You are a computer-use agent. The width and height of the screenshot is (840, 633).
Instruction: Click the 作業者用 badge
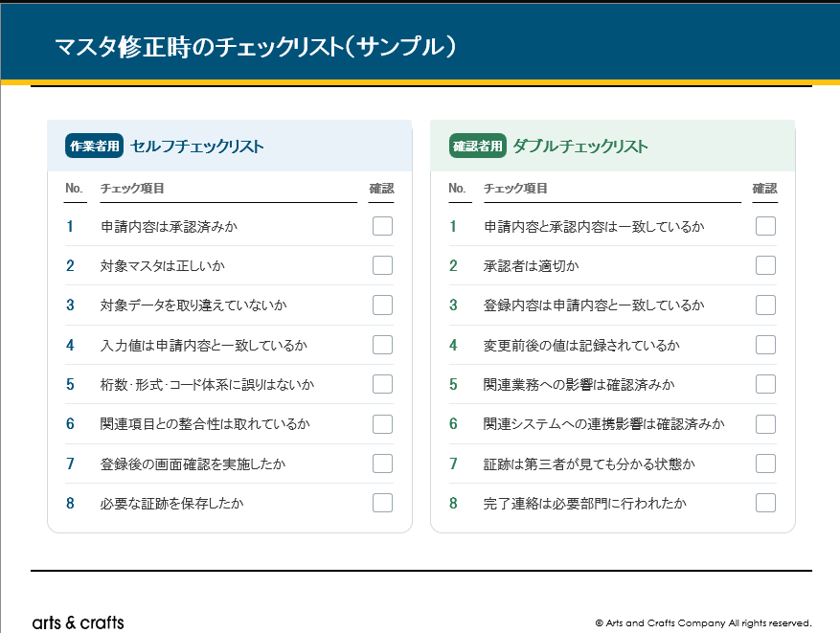point(94,146)
